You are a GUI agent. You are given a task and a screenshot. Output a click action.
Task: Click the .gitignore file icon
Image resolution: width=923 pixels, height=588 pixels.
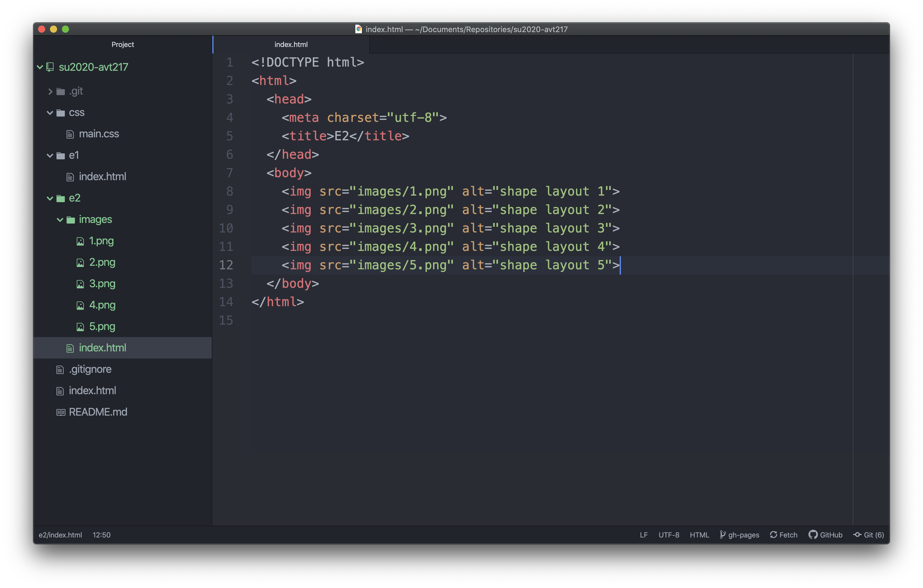point(60,370)
